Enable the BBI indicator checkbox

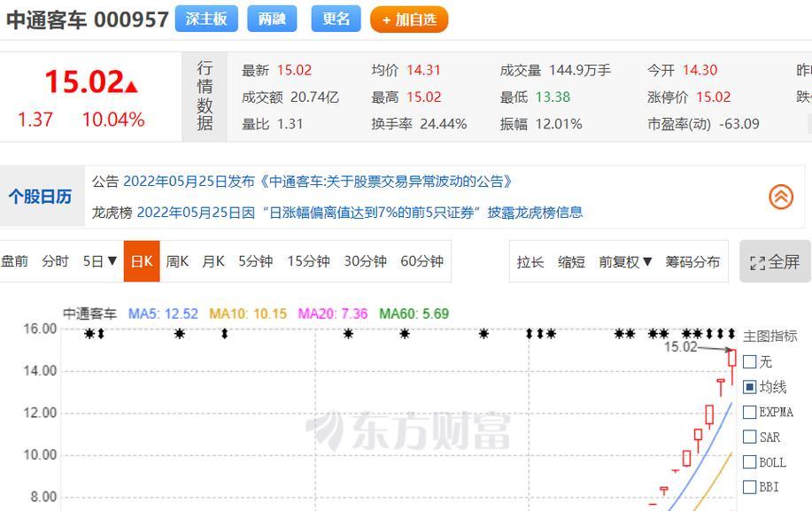click(x=749, y=487)
